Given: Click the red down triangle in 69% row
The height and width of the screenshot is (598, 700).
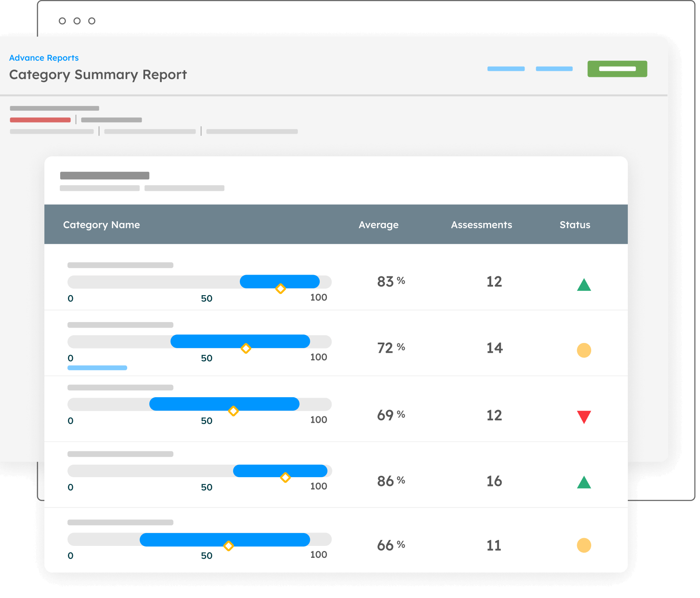Looking at the screenshot, I should tap(583, 416).
